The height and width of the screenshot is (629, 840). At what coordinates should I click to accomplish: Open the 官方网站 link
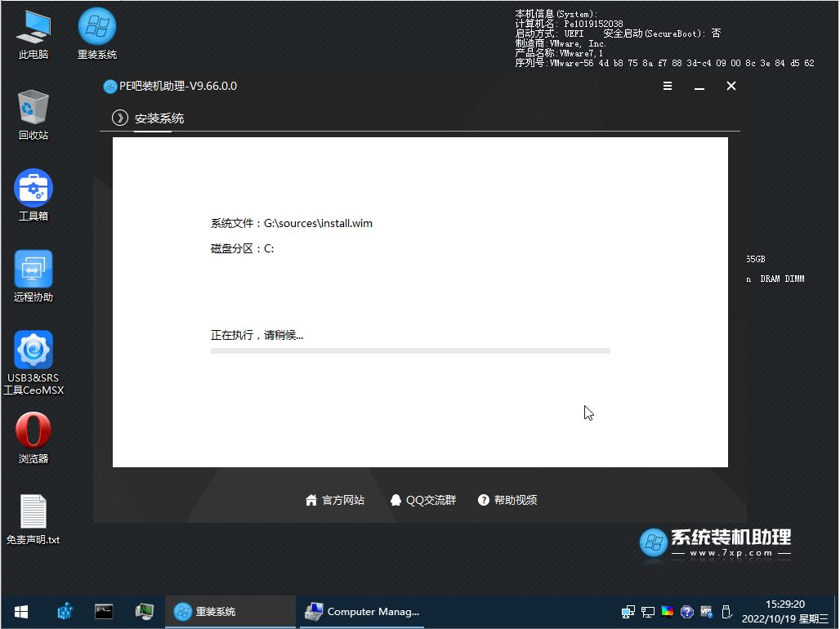(x=335, y=500)
